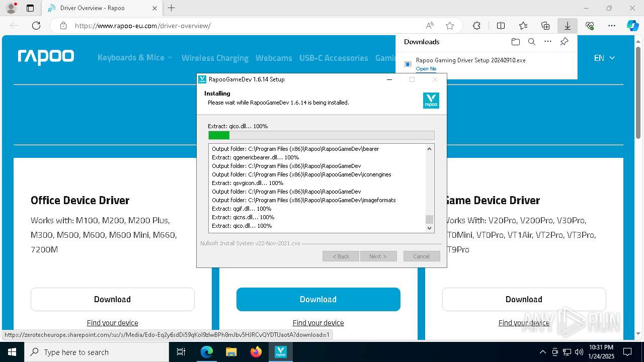The height and width of the screenshot is (362, 644).
Task: Click Open file link for downloaded exe
Action: point(426,69)
